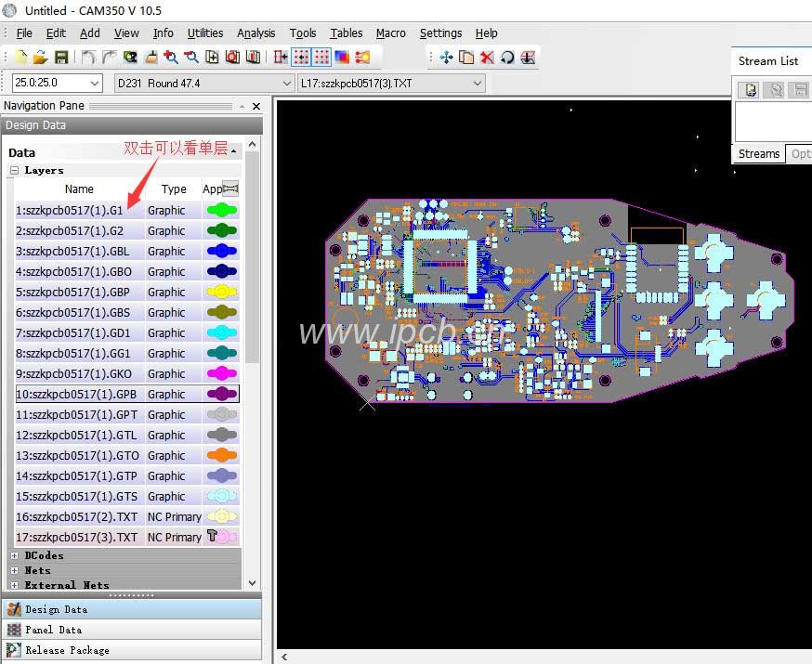Click the Copy tool icon
This screenshot has height=664, width=812.
click(466, 57)
